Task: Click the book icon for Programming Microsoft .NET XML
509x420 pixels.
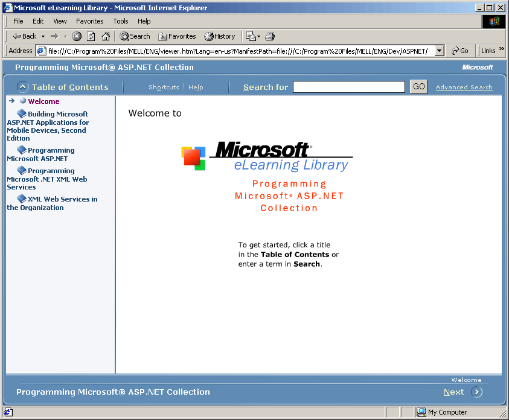Action: [x=21, y=170]
